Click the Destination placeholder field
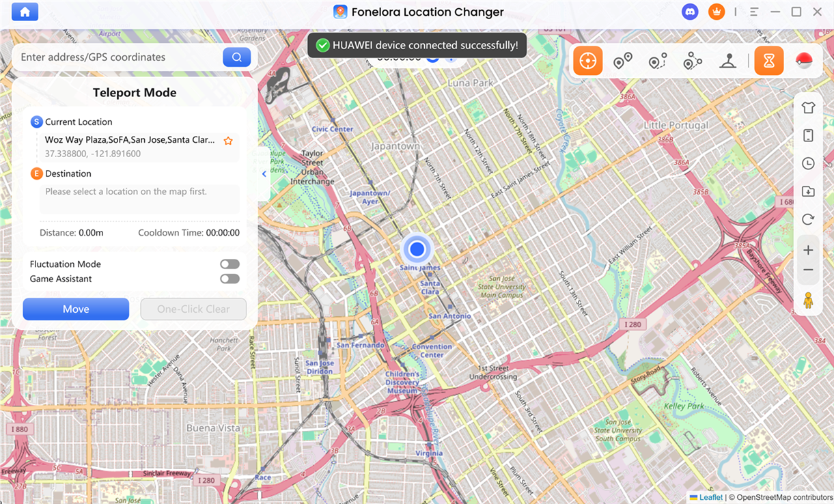The height and width of the screenshot is (504, 834). 139,199
